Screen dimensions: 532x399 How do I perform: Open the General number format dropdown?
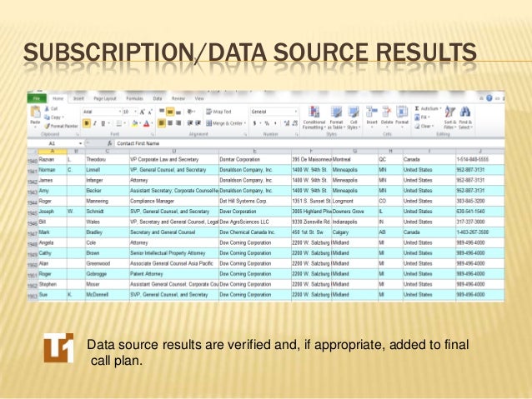(x=295, y=112)
